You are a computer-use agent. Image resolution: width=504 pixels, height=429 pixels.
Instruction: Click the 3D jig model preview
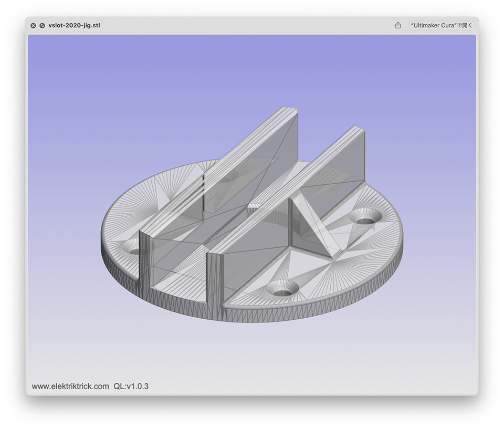coord(252,214)
